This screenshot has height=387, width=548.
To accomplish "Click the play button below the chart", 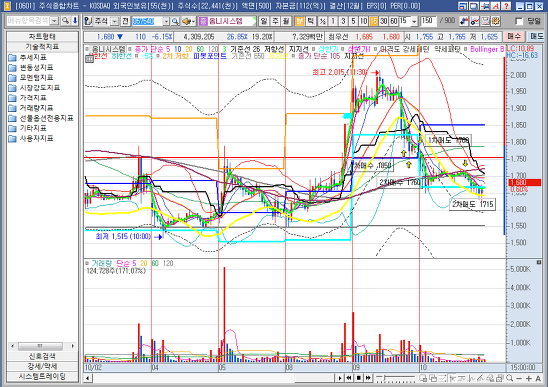I will 340,378.
